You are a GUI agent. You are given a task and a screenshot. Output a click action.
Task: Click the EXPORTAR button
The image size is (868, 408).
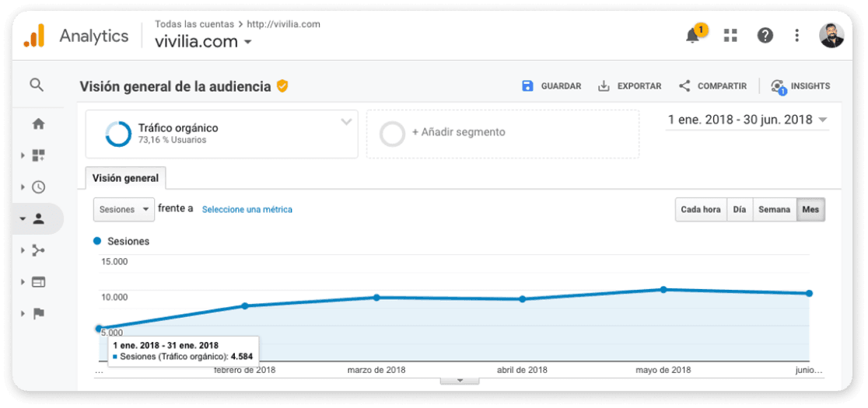point(630,85)
